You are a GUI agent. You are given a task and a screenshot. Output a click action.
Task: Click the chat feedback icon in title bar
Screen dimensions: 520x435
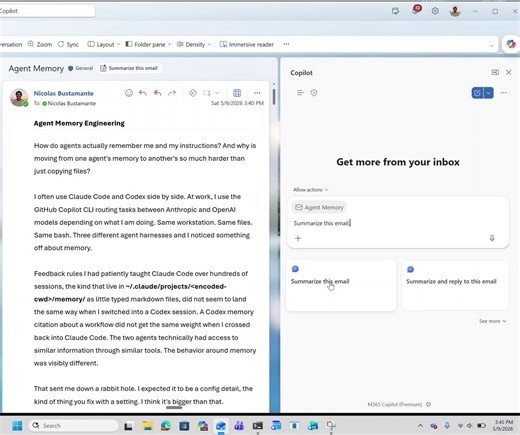click(395, 11)
